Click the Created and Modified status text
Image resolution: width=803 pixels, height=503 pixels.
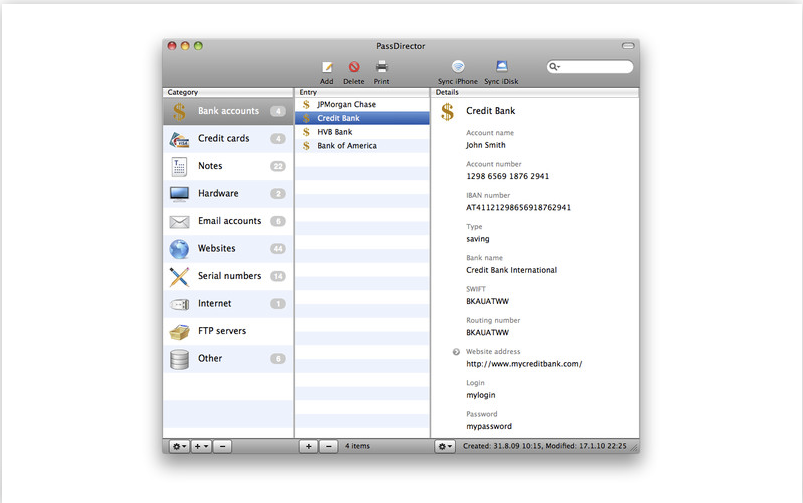coord(544,446)
